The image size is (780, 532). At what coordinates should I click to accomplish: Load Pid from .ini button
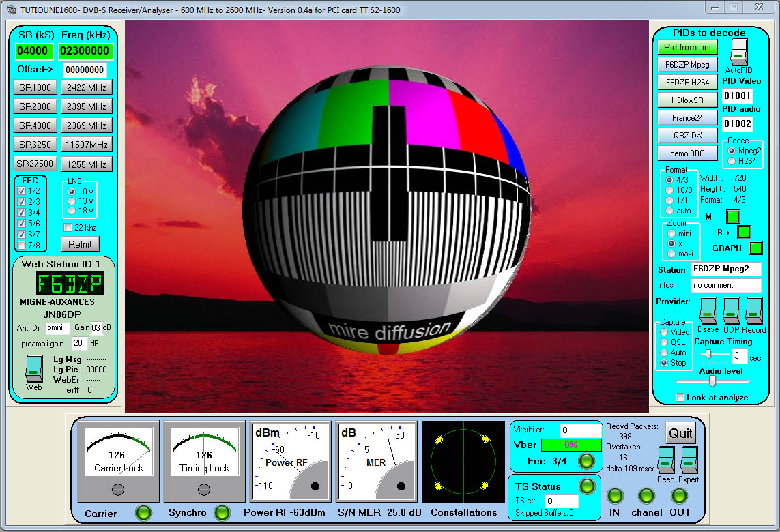687,47
